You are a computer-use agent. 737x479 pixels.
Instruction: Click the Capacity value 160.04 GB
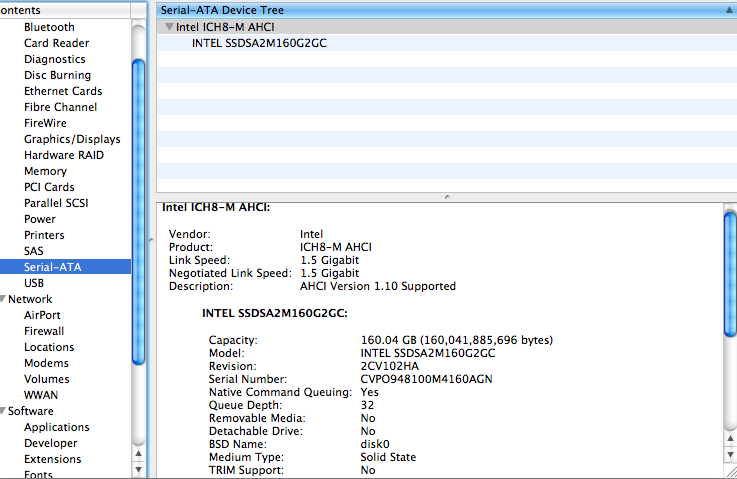tap(456, 340)
